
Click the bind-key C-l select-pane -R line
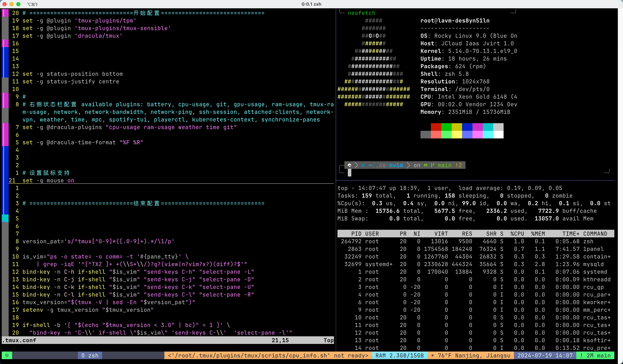coord(138,295)
